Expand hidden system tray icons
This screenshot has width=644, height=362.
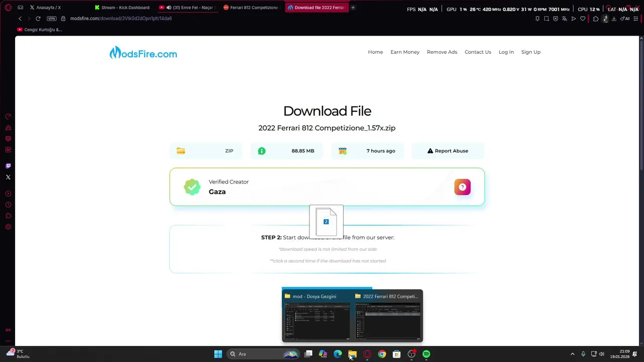pos(572,354)
